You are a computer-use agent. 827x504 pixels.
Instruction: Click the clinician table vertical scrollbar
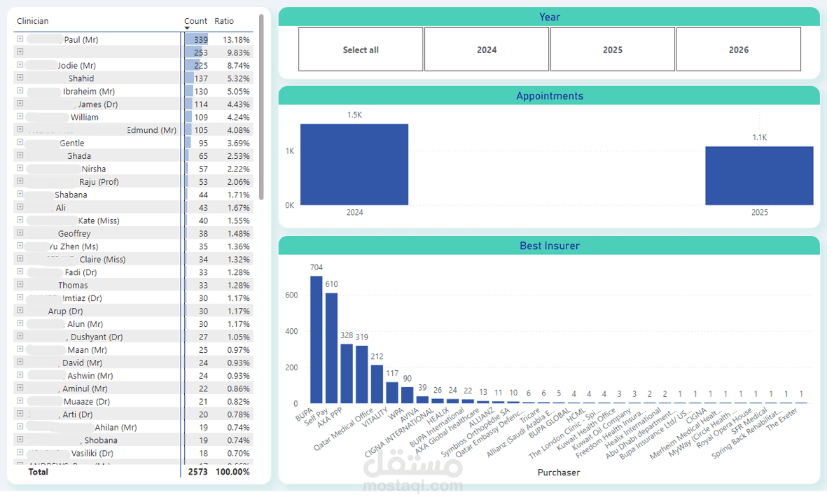pyautogui.click(x=261, y=107)
